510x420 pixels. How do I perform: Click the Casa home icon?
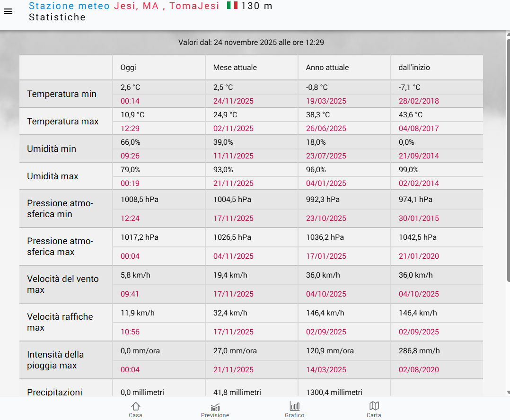(136, 407)
